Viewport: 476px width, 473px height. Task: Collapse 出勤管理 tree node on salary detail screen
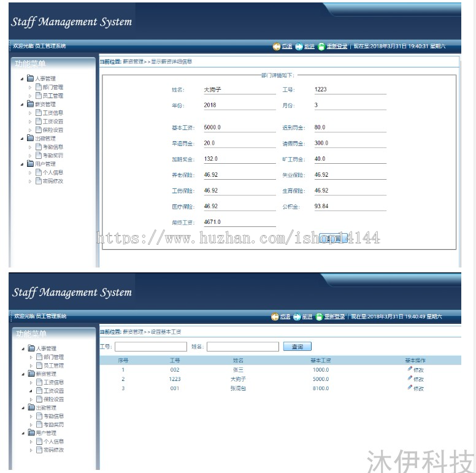22,139
